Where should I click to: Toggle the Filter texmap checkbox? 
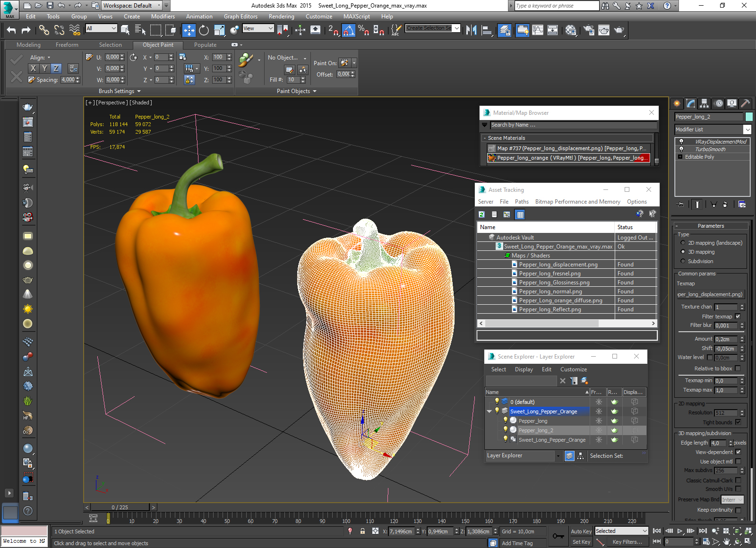[738, 317]
